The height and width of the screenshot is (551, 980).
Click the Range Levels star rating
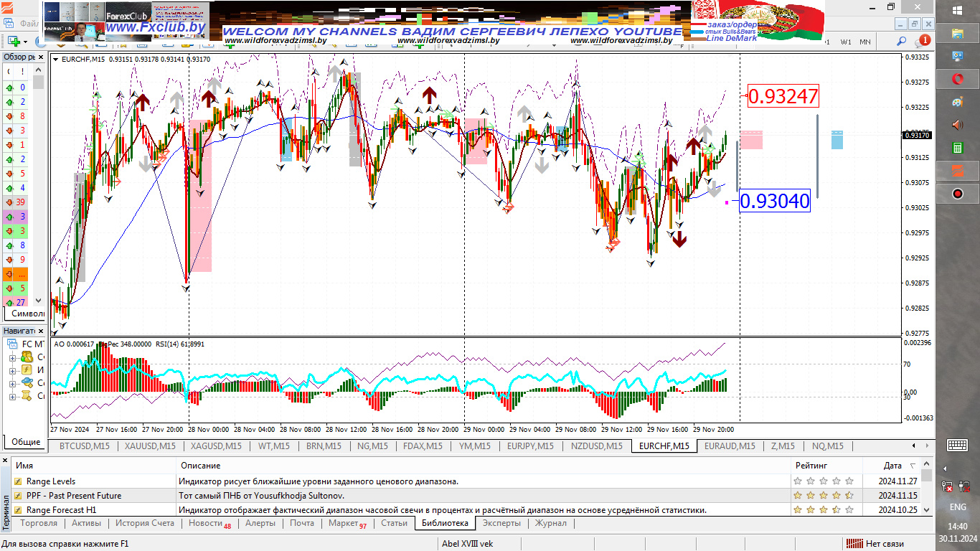[x=824, y=481]
